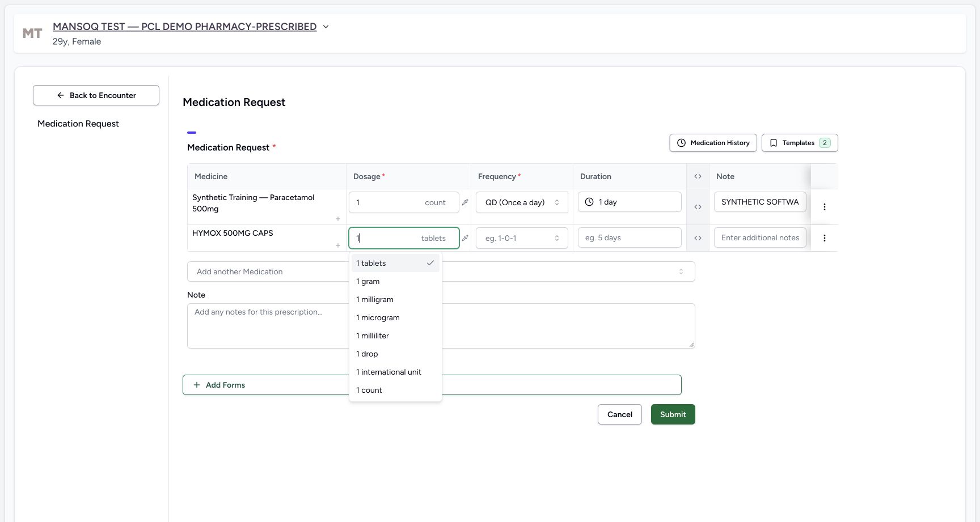Click the 1 day duration field
Image resolution: width=980 pixels, height=522 pixels.
coord(630,202)
